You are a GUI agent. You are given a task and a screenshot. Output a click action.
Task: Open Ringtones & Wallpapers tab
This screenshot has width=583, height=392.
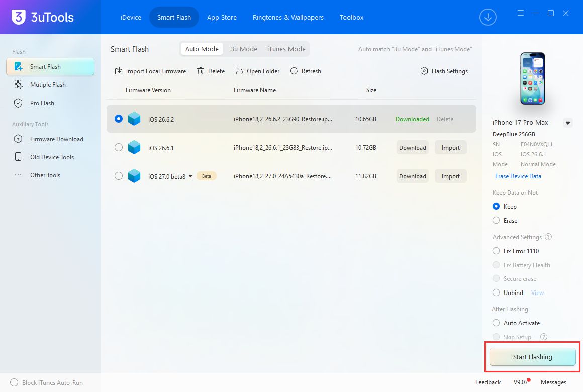click(x=288, y=17)
